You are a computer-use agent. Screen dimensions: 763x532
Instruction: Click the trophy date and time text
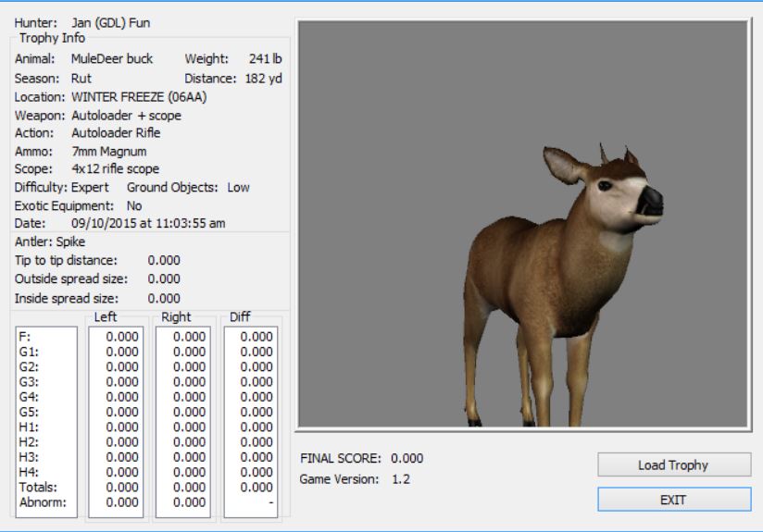click(148, 223)
